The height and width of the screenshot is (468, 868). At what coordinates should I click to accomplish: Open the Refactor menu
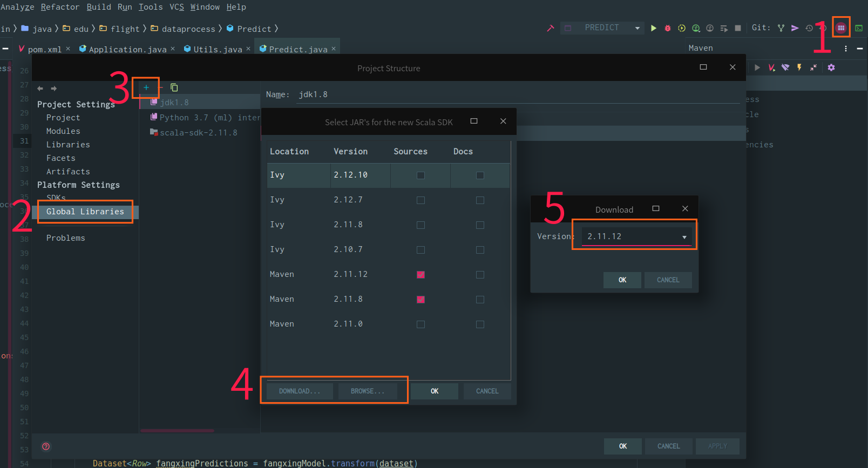pyautogui.click(x=60, y=7)
